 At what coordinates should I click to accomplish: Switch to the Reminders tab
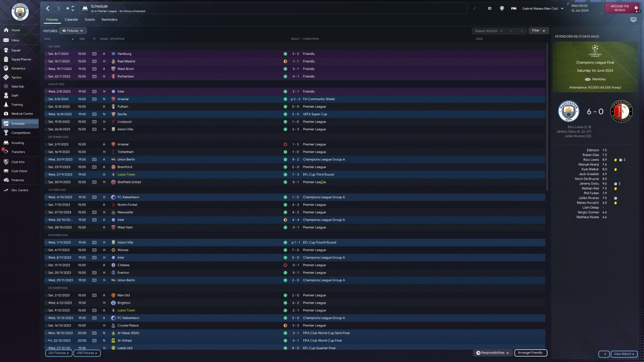pyautogui.click(x=109, y=20)
